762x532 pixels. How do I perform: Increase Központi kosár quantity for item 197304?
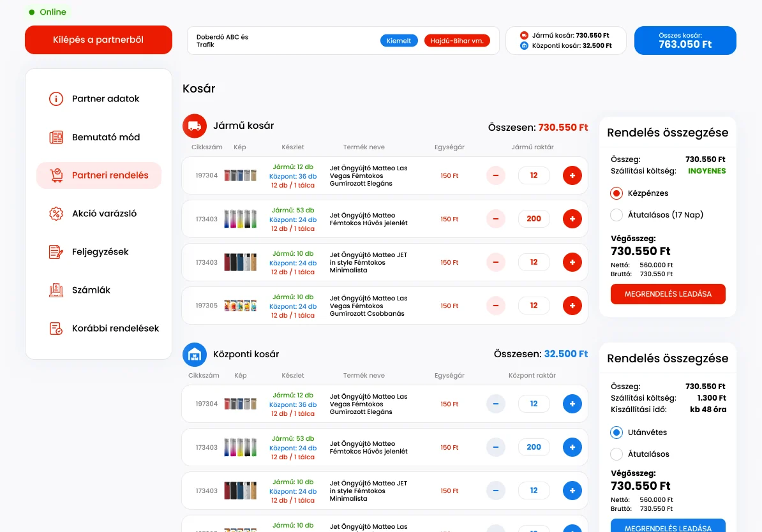tap(572, 404)
